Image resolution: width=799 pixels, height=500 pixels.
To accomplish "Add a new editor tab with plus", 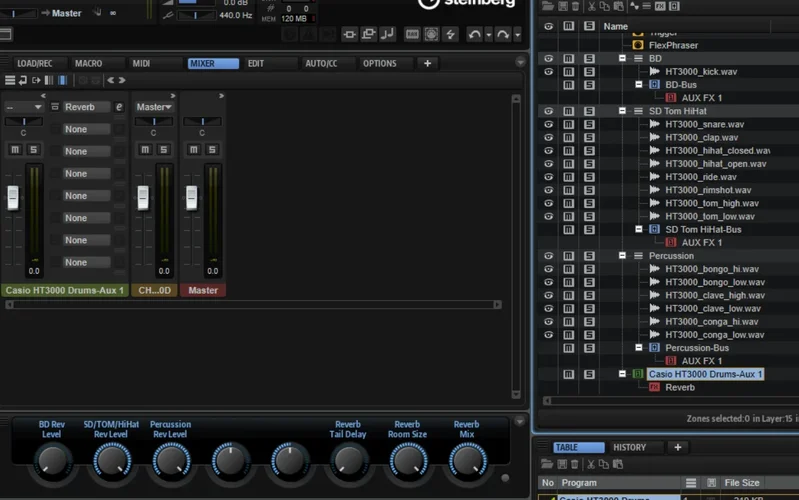I will click(x=427, y=63).
